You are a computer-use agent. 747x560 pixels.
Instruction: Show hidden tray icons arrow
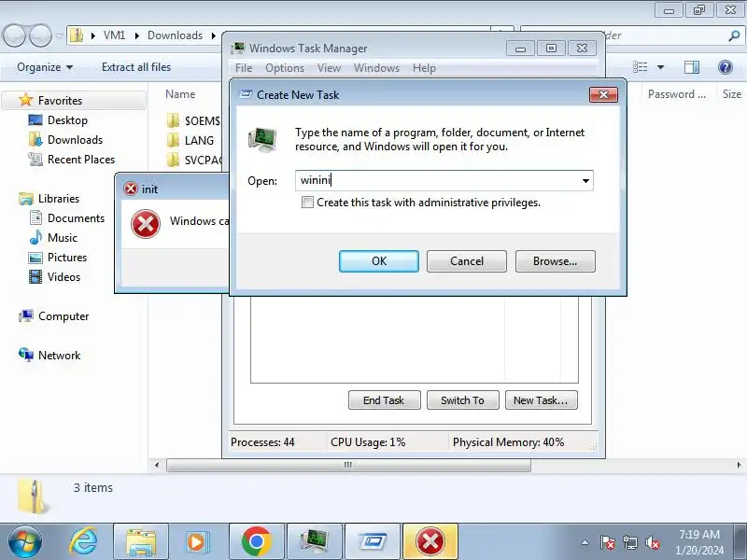click(x=585, y=542)
